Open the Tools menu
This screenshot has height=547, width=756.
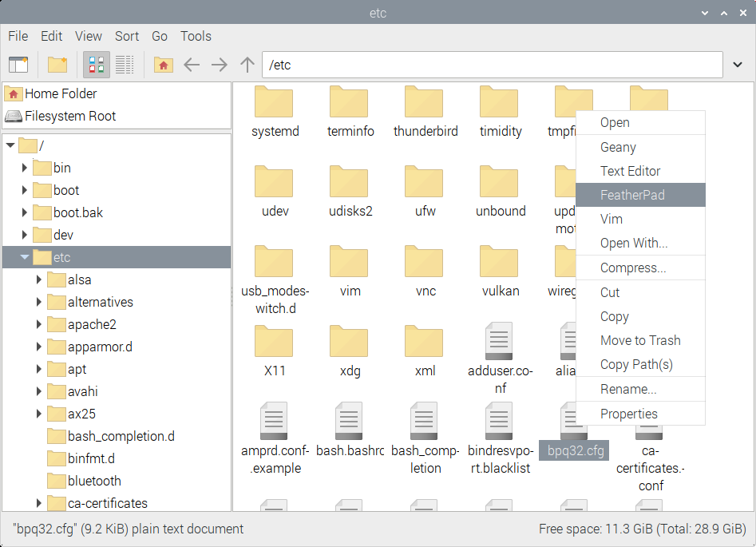coord(196,36)
